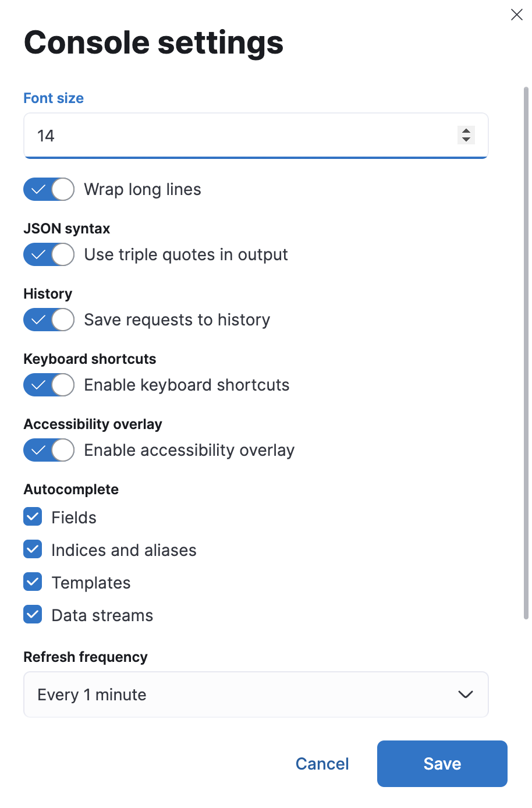Uncheck Templates autocomplete checkbox

[x=33, y=582]
